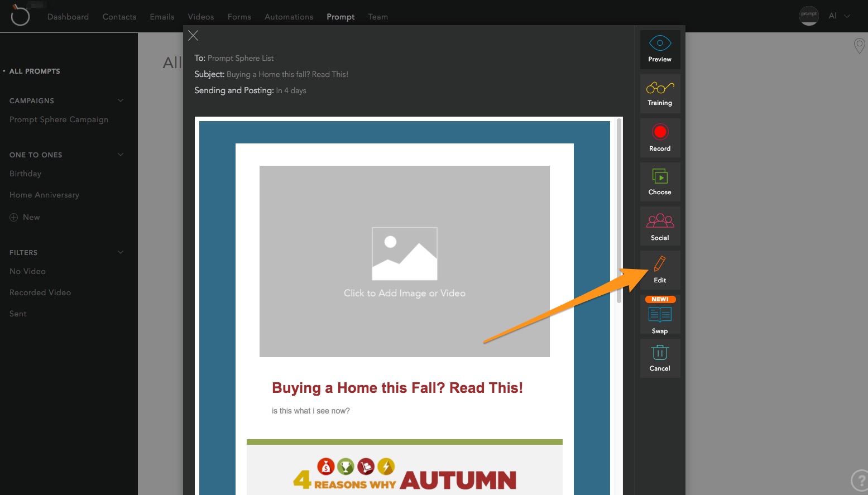Filter by Recorded Video
This screenshot has width=868, height=495.
(40, 292)
